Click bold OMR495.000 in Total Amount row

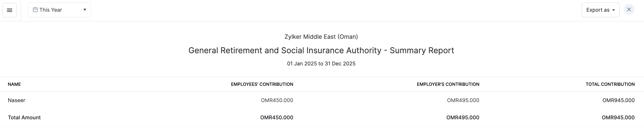463,117
